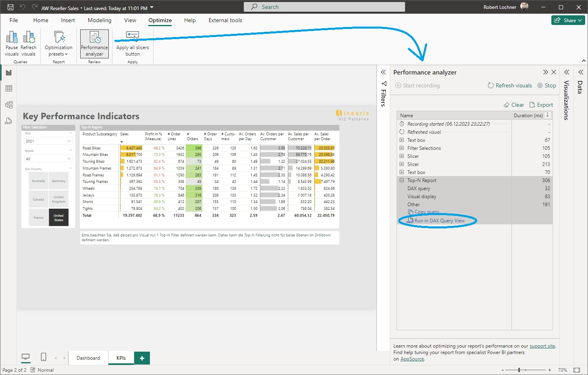Collapse the Top-N Report analyzer entry
The height and width of the screenshot is (375, 588).
tap(401, 180)
